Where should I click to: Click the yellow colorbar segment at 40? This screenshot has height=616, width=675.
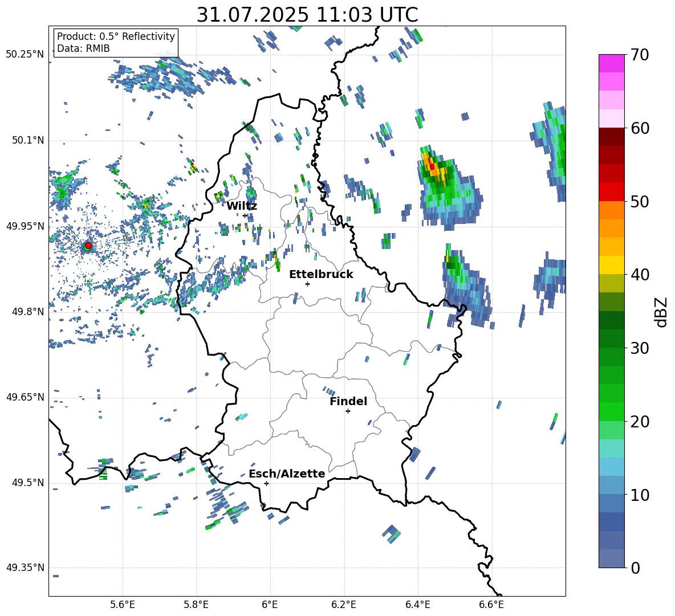click(611, 265)
